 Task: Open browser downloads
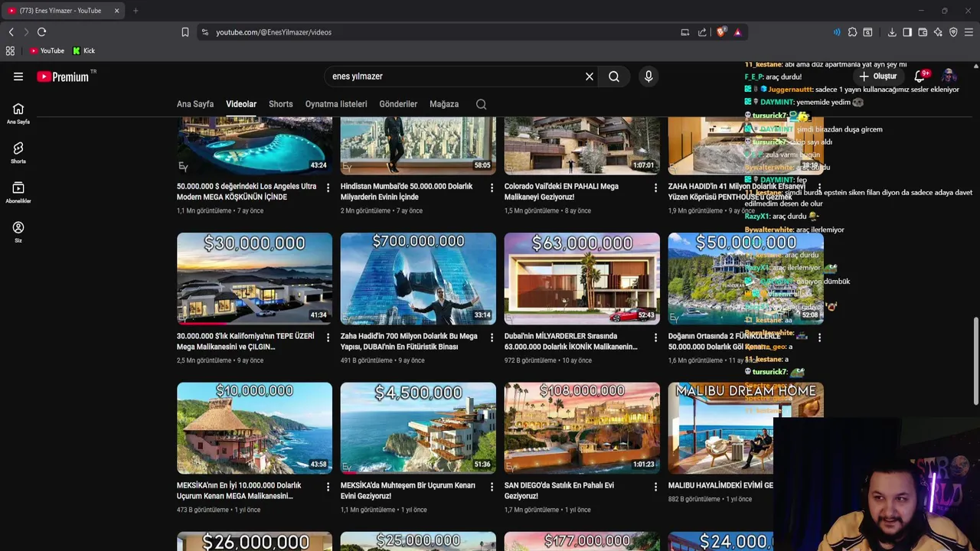(x=892, y=32)
